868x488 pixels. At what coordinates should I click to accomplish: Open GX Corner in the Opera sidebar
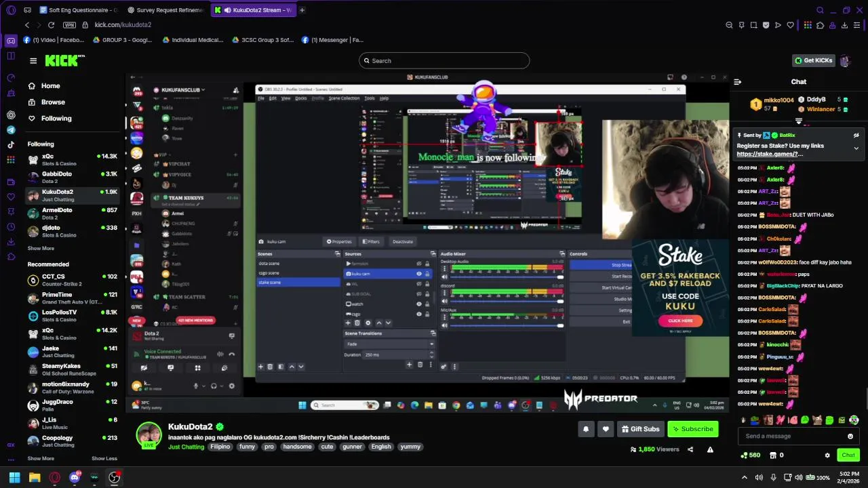pyautogui.click(x=11, y=41)
